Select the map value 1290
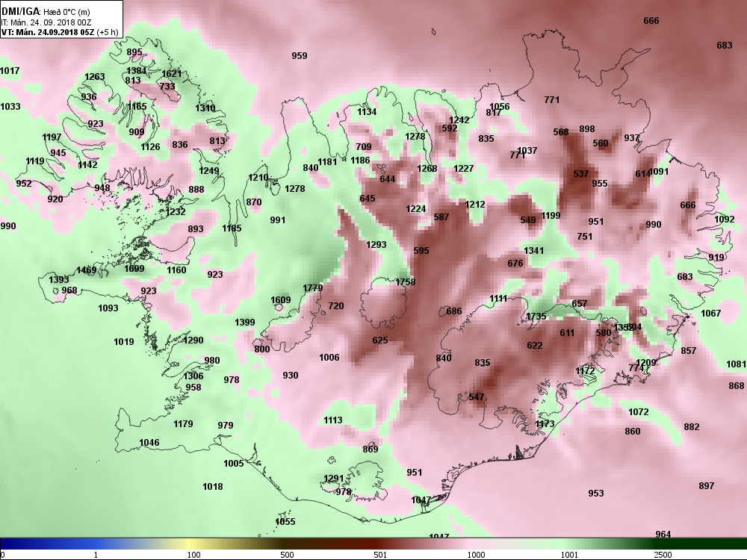747x560 pixels. pos(193,340)
